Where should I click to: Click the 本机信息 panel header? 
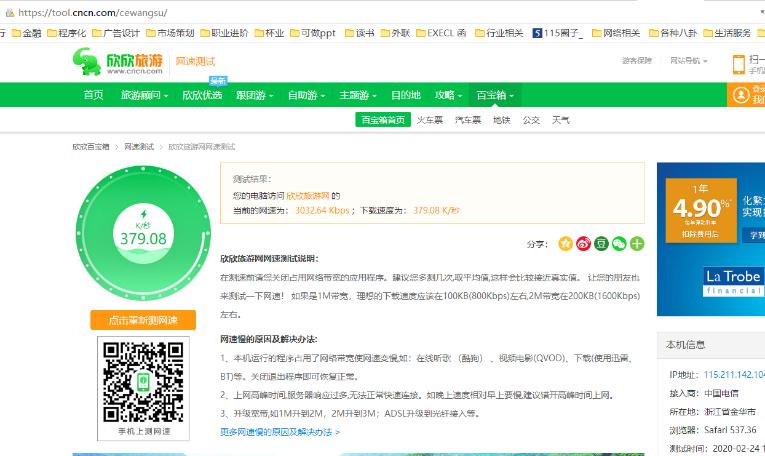(x=711, y=345)
